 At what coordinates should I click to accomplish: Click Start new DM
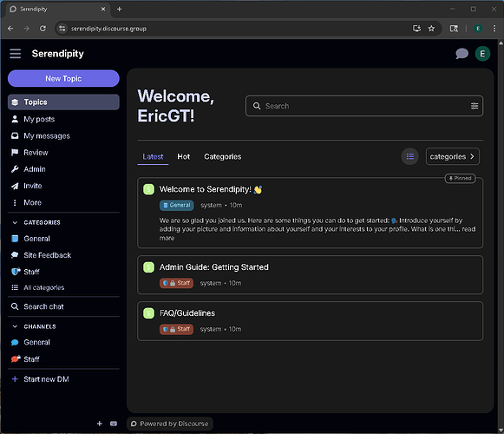point(63,379)
